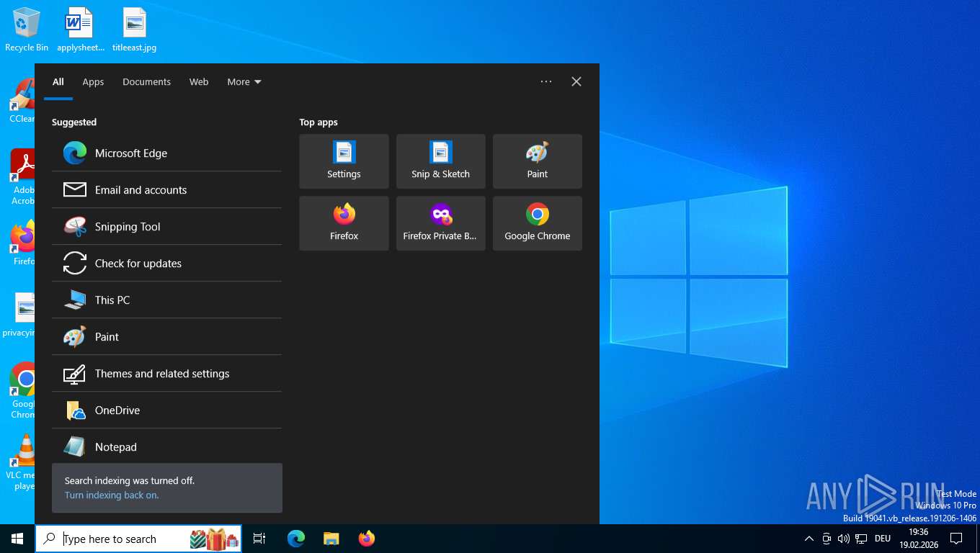The width and height of the screenshot is (980, 553).
Task: Click Turn indexing back on link
Action: click(112, 495)
